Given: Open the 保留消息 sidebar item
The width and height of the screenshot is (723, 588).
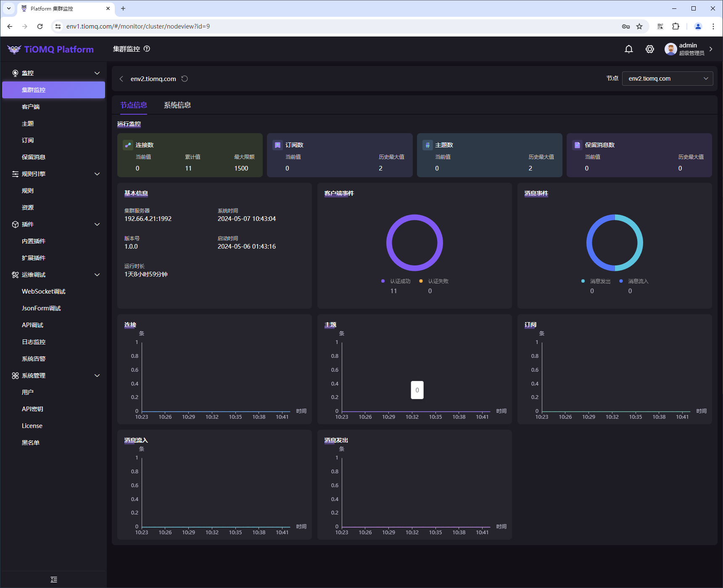Looking at the screenshot, I should click(x=54, y=157).
